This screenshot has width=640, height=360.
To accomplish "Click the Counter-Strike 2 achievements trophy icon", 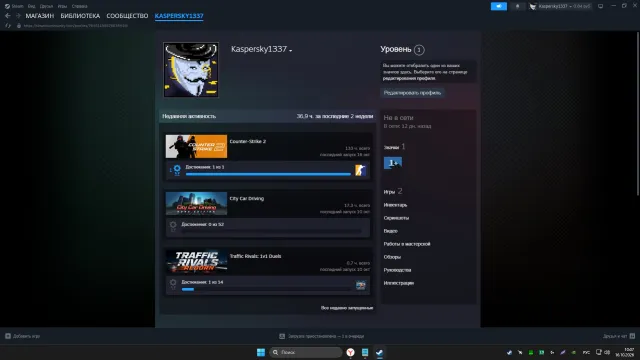I will point(177,170).
